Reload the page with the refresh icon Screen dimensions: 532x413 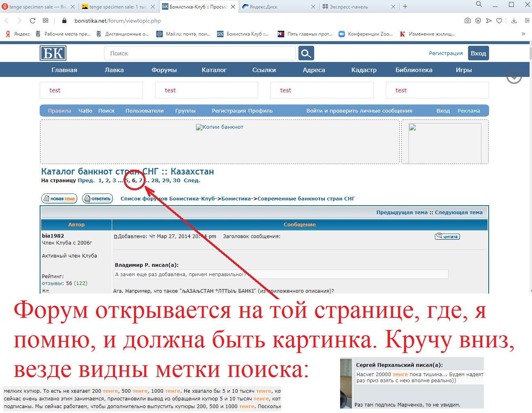click(32, 21)
